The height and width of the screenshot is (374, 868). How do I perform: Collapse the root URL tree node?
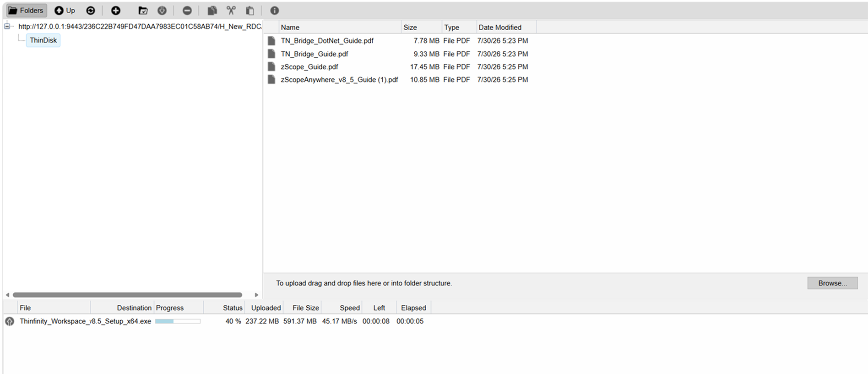(7, 27)
